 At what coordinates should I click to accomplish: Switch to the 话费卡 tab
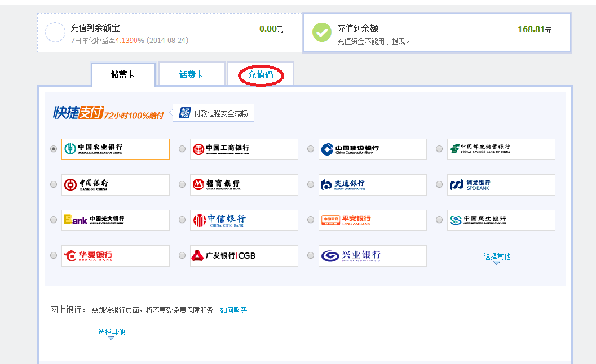pos(192,74)
